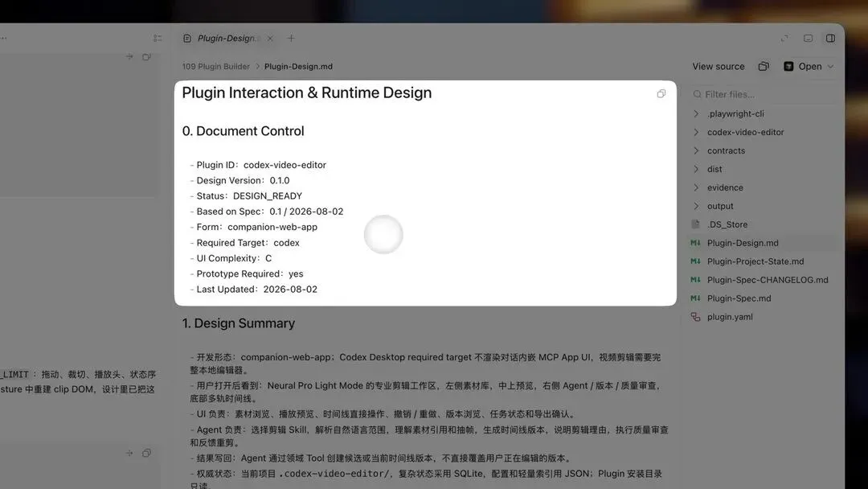Click the upper arrow icon in left panel
The image size is (868, 489).
pos(129,56)
